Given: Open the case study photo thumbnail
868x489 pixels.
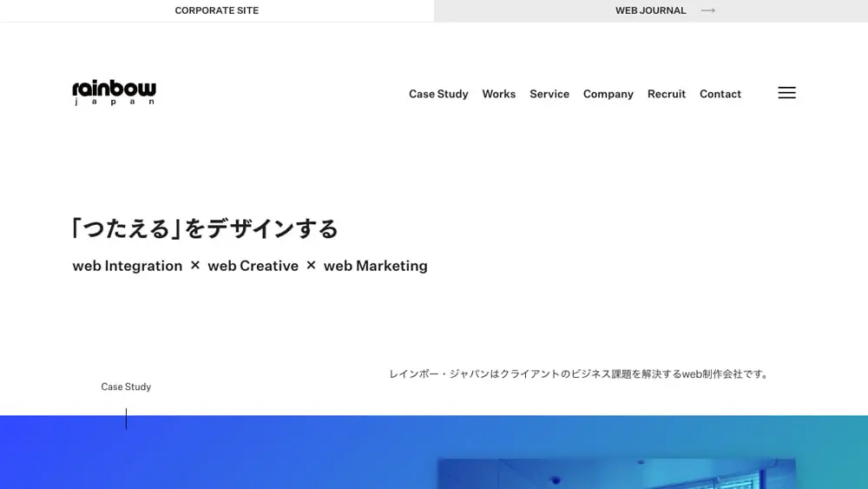Looking at the screenshot, I should 616,473.
